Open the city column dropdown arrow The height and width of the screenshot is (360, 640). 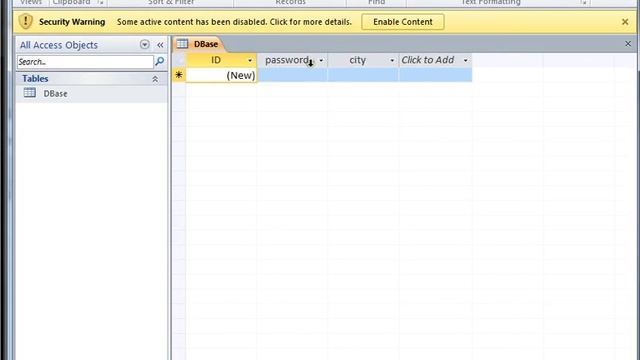click(x=392, y=60)
